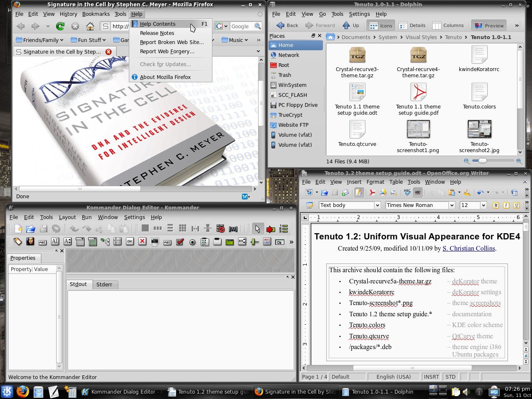This screenshot has height=399, width=532.
Task: Toggle the pointer tool in Kommander
Action: [x=258, y=229]
